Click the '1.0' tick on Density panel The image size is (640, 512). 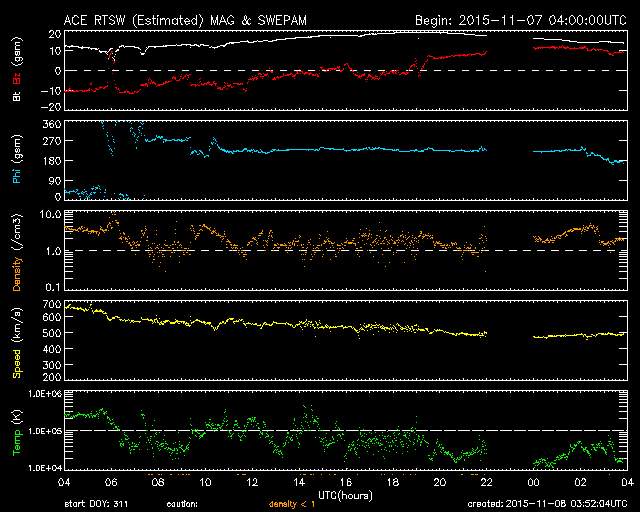coord(53,251)
